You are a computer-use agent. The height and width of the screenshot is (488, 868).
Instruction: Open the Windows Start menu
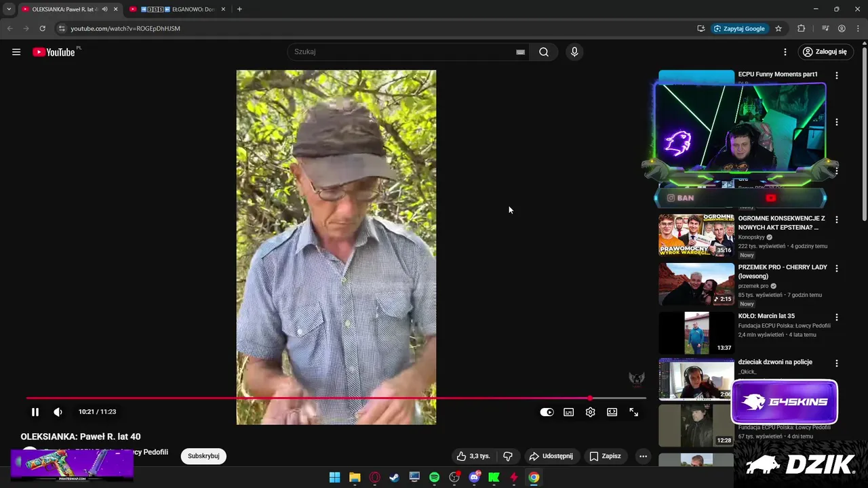point(335,477)
